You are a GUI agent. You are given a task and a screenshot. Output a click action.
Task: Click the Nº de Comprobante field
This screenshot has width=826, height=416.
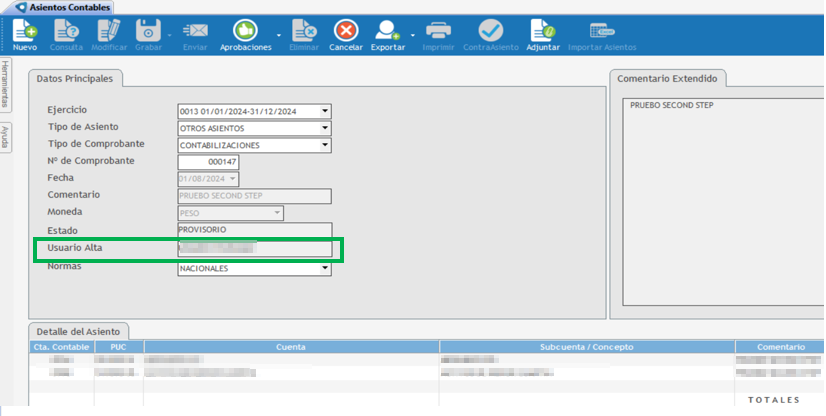pos(208,162)
